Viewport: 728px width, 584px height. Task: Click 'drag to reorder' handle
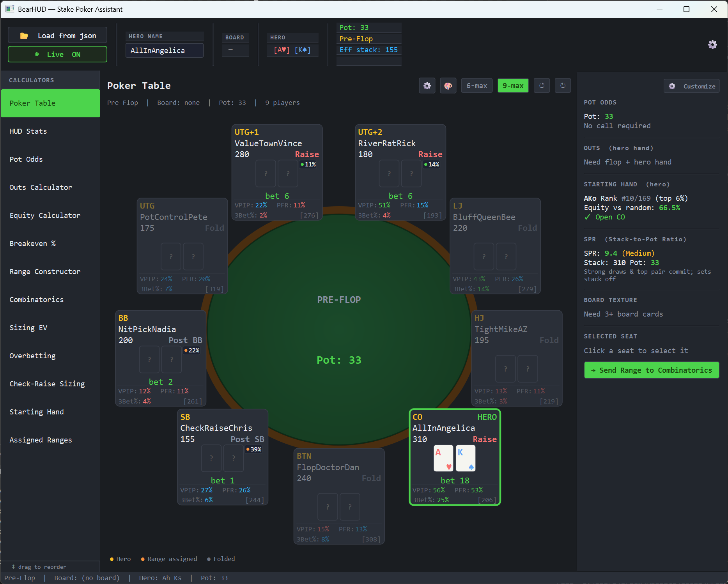(x=39, y=567)
